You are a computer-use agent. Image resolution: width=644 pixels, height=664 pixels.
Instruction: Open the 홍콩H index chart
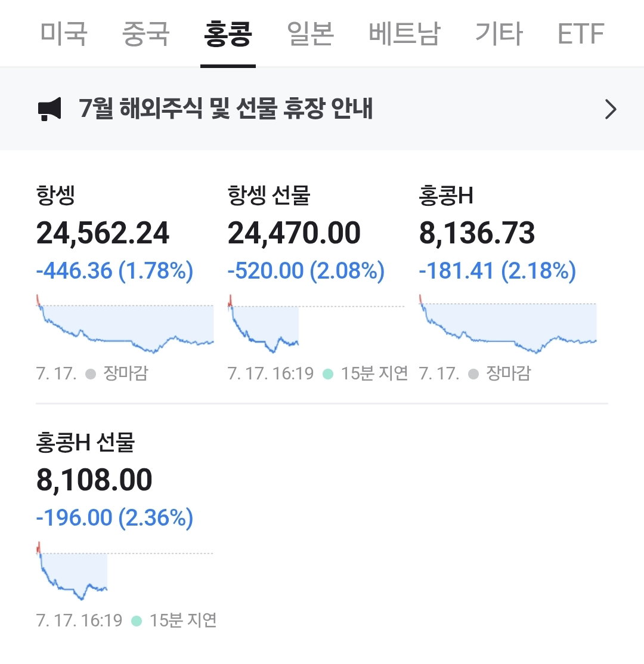tap(508, 324)
